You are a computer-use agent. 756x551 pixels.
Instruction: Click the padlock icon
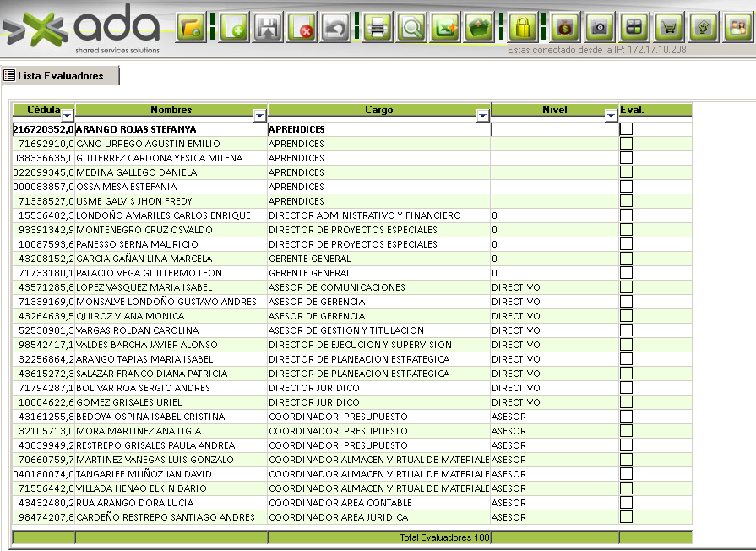[x=524, y=28]
